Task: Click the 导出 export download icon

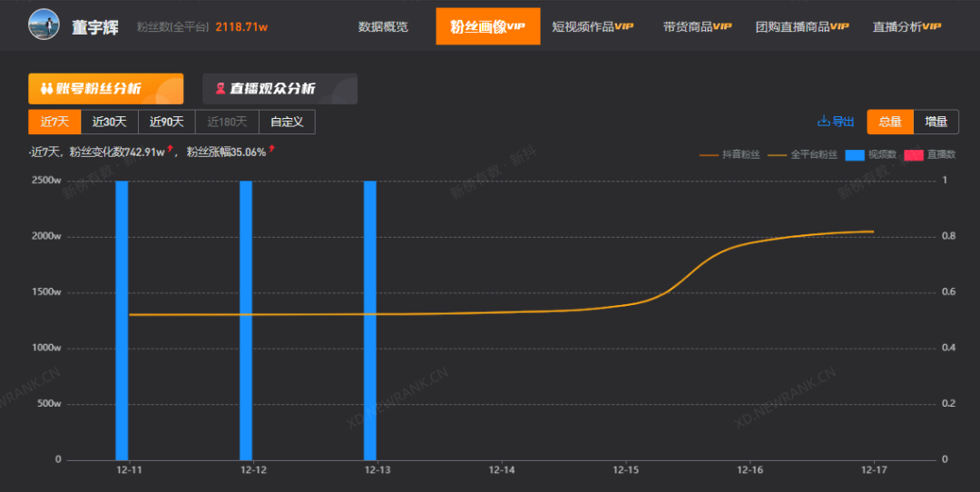Action: coord(824,122)
